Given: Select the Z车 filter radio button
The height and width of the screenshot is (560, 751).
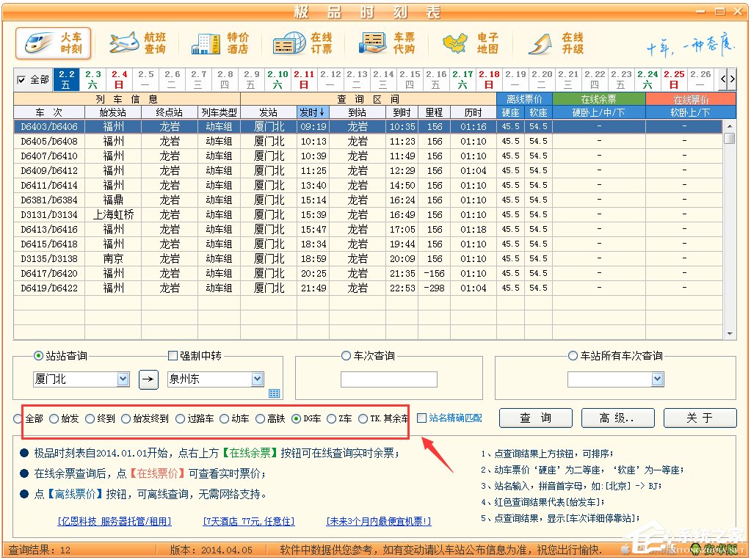Looking at the screenshot, I should pos(331,418).
